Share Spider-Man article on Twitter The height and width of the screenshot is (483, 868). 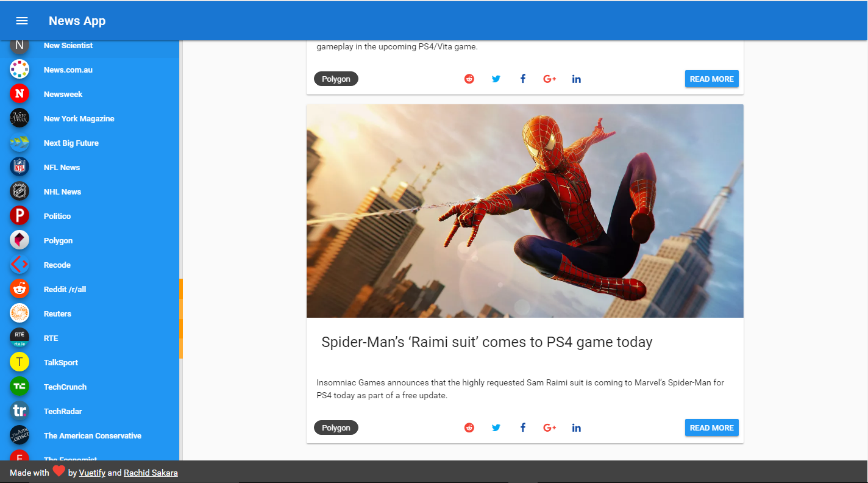coord(496,428)
